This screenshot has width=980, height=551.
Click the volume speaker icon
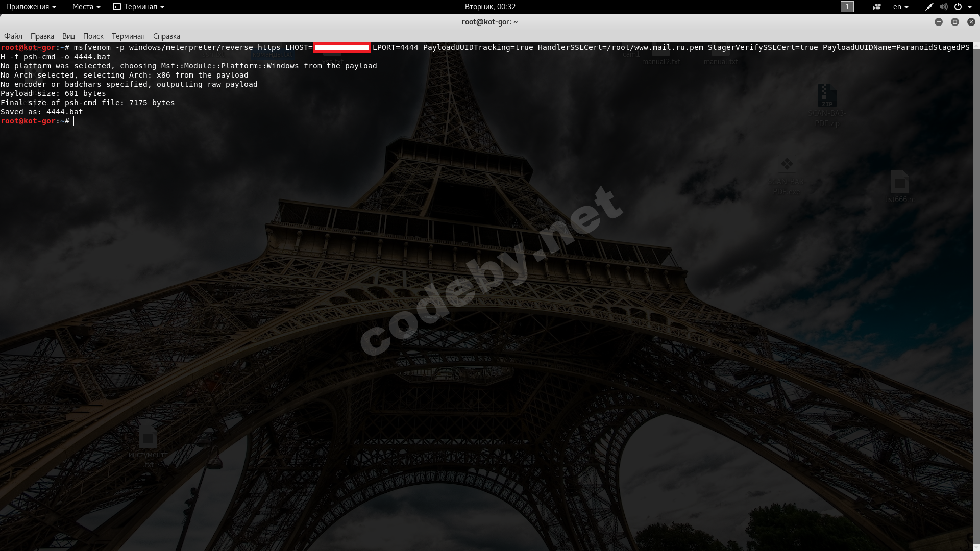pos(943,7)
